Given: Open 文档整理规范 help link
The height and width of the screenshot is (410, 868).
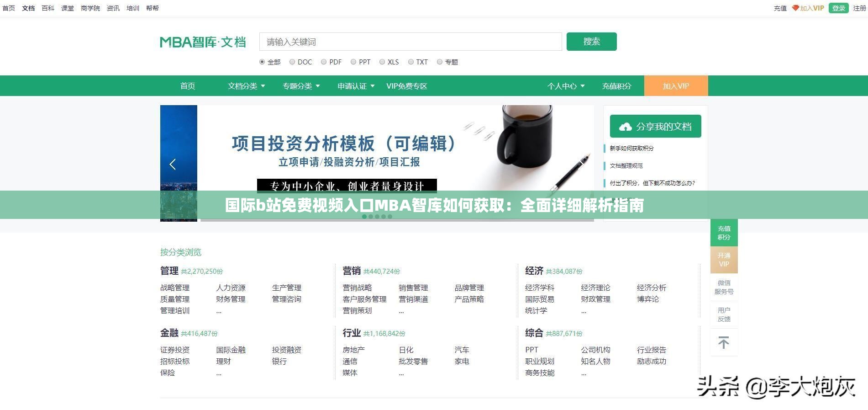Looking at the screenshot, I should click(x=626, y=165).
